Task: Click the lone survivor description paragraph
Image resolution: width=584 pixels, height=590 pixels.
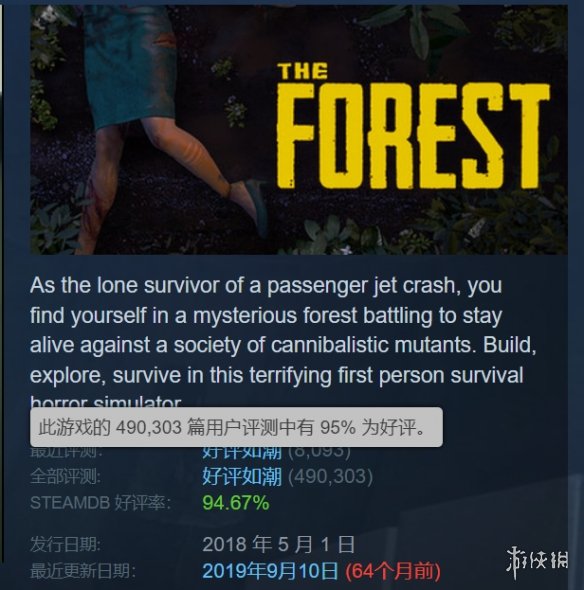Action: (x=283, y=344)
